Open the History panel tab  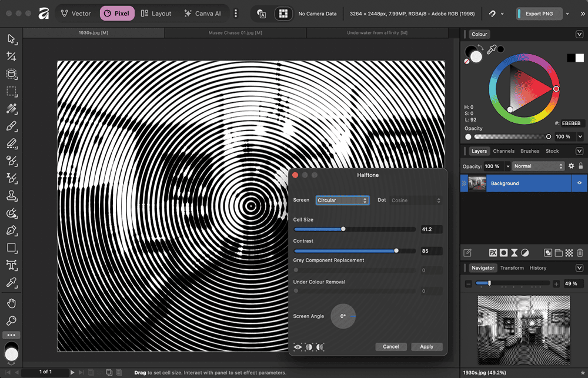tap(537, 268)
